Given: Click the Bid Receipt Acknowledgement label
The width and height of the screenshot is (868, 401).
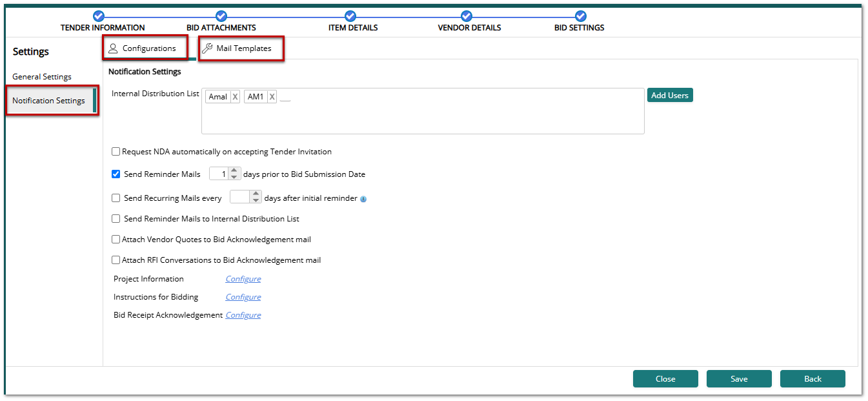Looking at the screenshot, I should [168, 315].
